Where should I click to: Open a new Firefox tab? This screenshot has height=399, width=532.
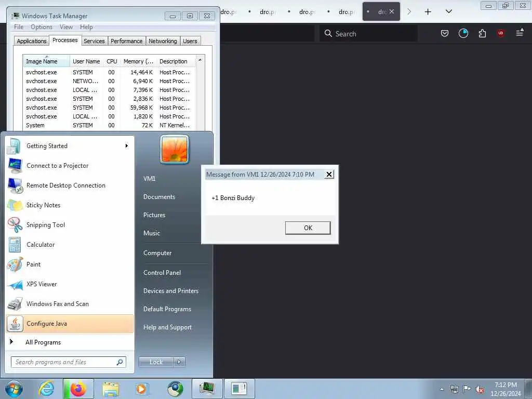tap(428, 11)
